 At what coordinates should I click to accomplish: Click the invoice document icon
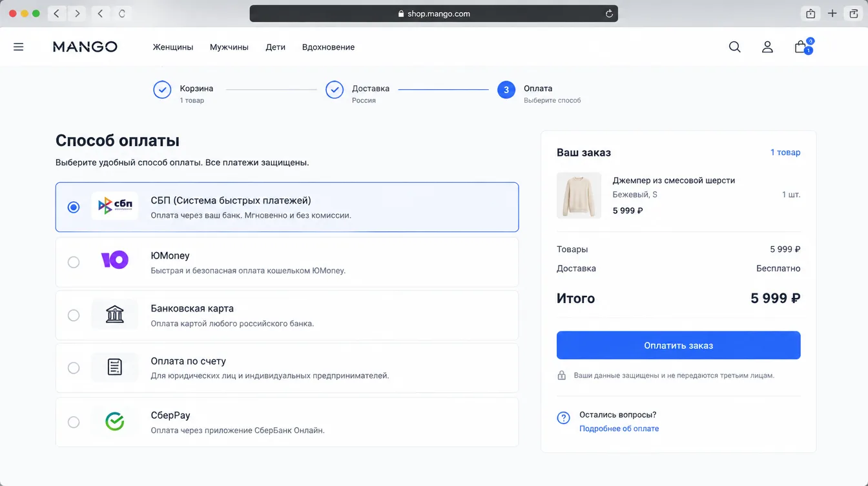(114, 368)
